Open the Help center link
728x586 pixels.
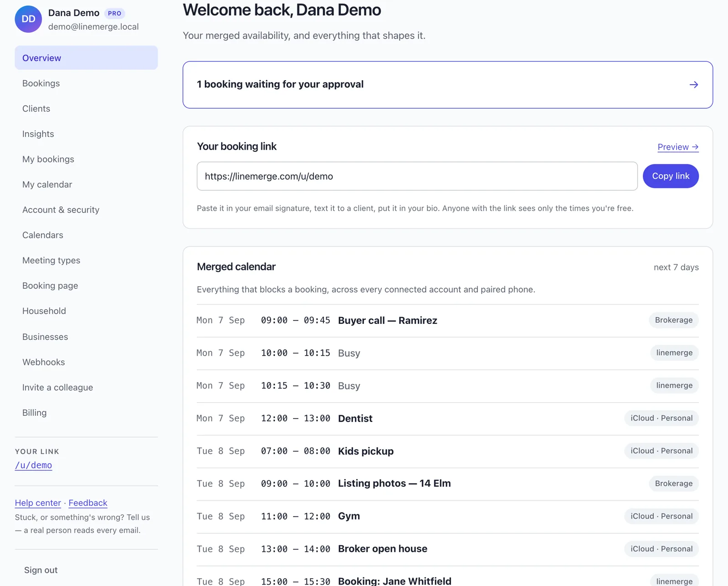(38, 503)
